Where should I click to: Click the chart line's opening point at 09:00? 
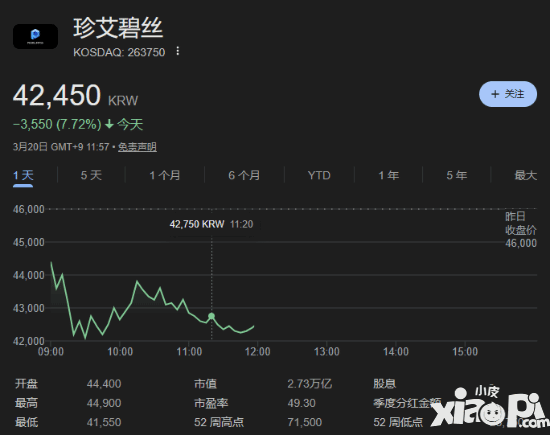coord(51,262)
